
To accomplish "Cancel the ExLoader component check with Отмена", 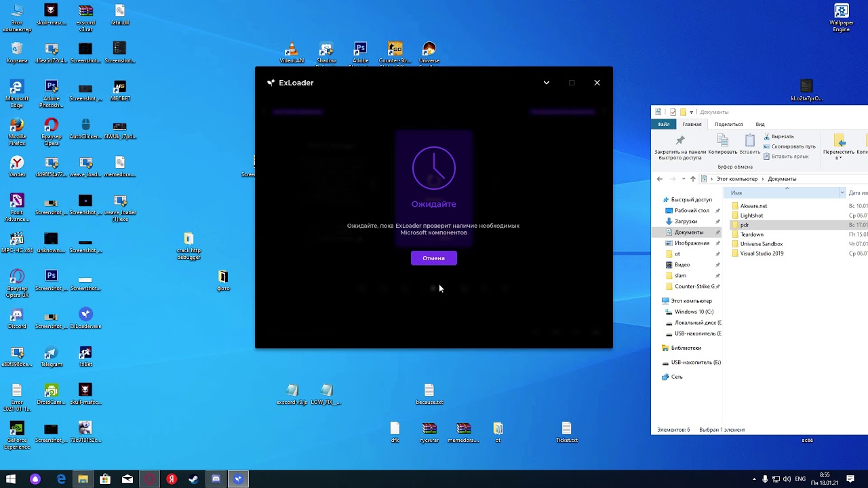I will tap(433, 258).
